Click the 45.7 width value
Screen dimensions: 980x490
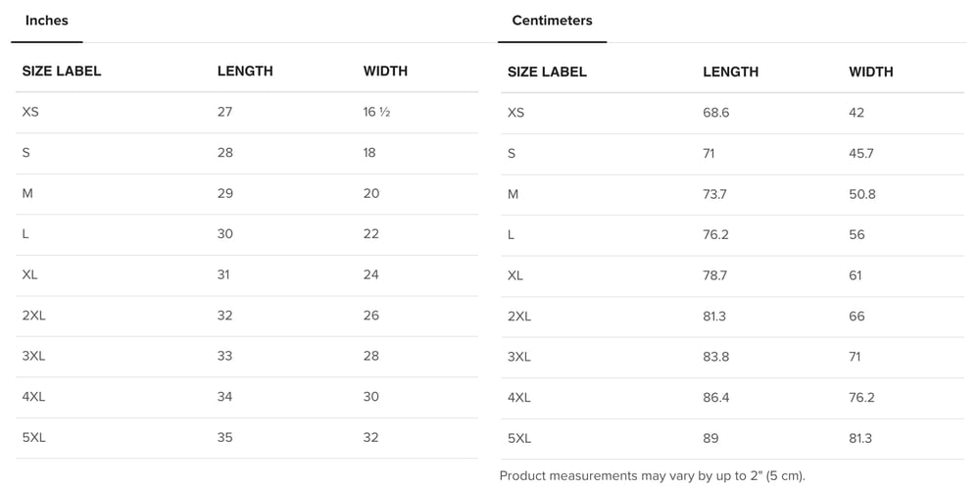click(861, 154)
